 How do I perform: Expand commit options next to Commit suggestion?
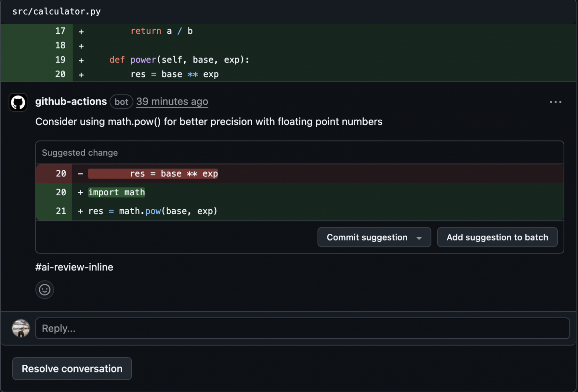419,237
